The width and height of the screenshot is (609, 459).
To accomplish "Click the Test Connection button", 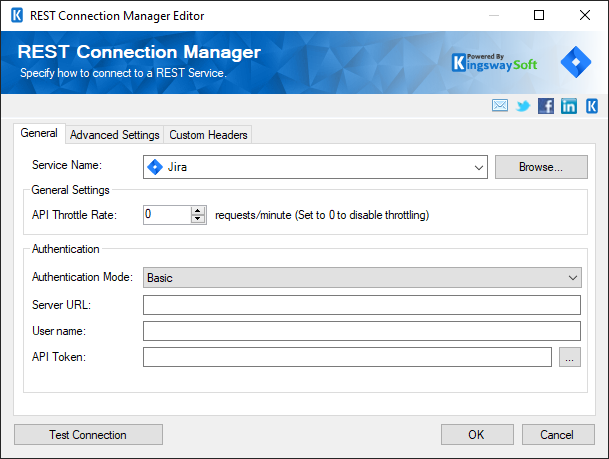I will click(x=88, y=435).
